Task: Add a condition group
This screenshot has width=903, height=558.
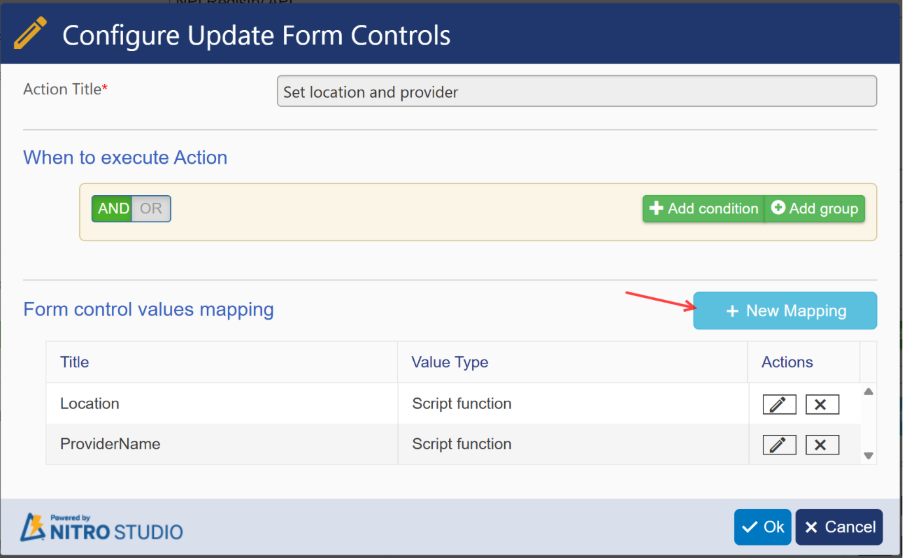Action: pyautogui.click(x=815, y=209)
